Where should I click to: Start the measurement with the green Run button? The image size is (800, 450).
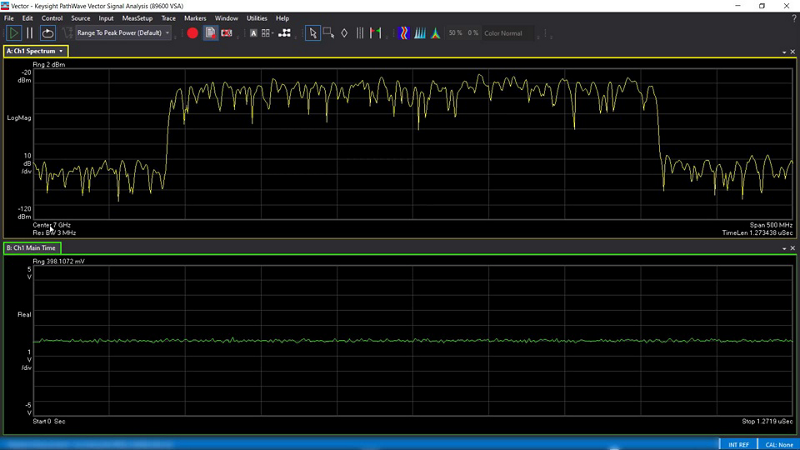click(x=13, y=33)
